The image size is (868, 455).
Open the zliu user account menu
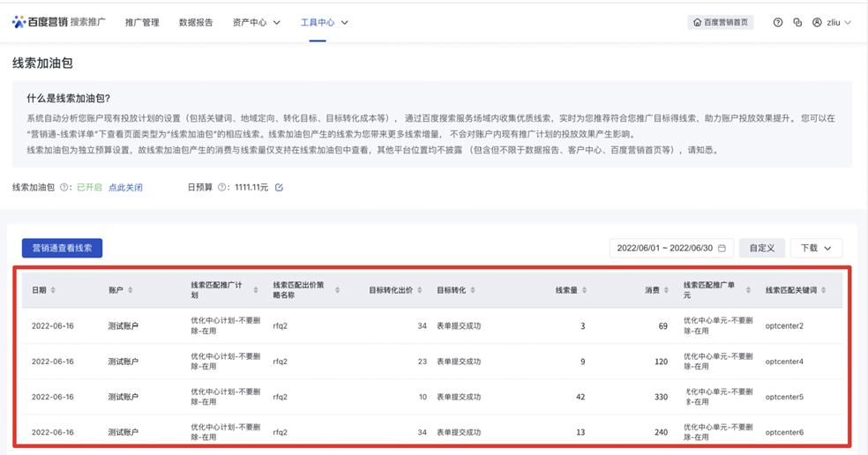click(832, 22)
